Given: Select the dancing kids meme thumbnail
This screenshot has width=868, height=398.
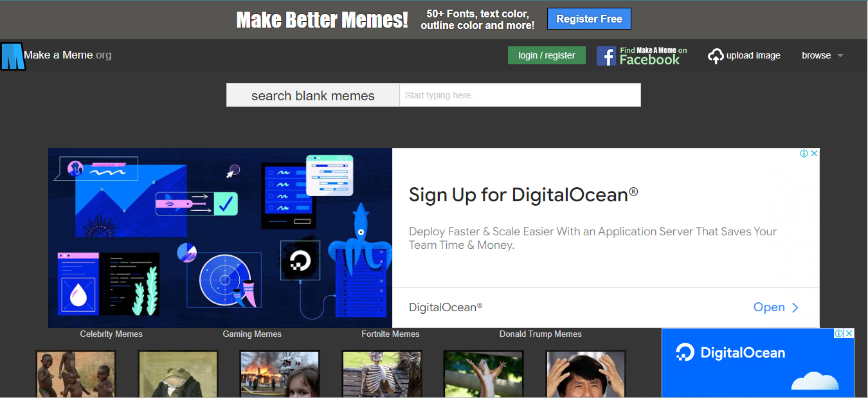Looking at the screenshot, I should coord(76,374).
